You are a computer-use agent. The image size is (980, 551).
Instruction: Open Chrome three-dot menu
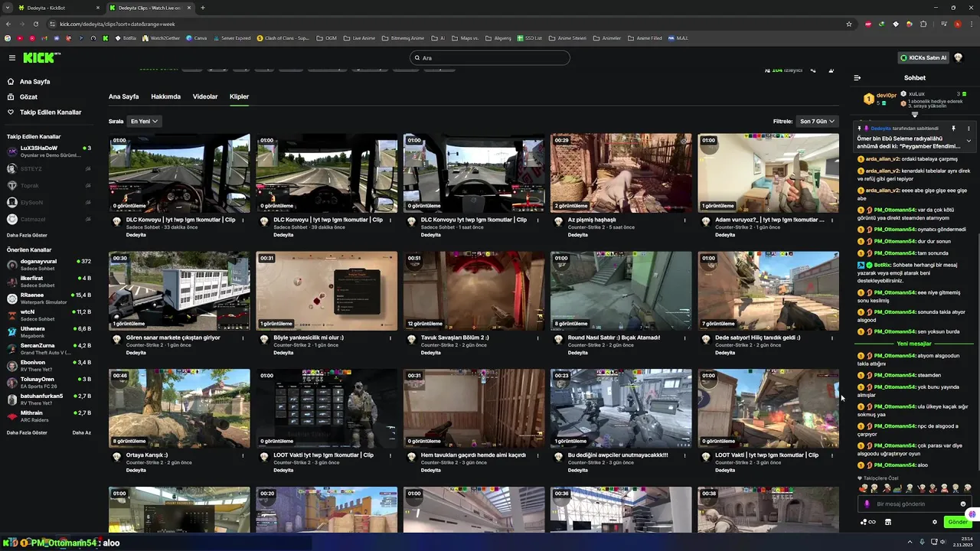pos(970,24)
